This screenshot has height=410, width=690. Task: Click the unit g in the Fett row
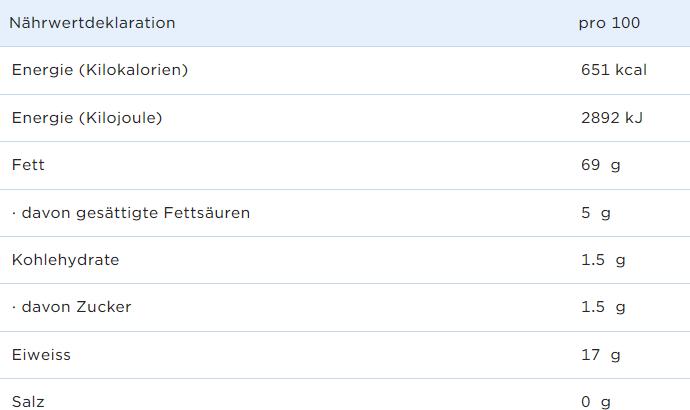(x=616, y=167)
